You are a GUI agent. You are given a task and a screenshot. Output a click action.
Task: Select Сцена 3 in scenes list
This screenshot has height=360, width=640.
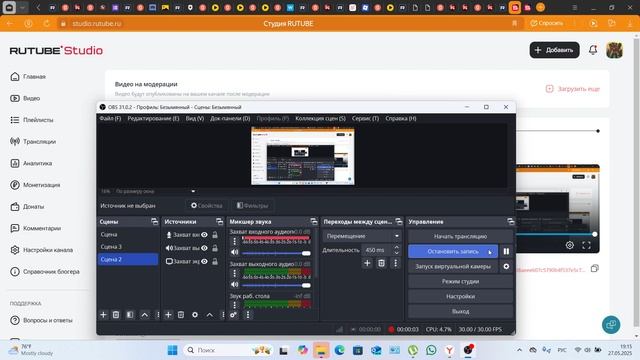pos(128,247)
